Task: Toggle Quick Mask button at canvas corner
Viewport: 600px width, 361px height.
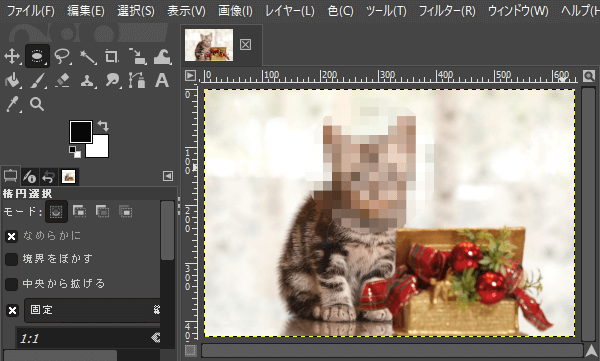Action: pyautogui.click(x=190, y=350)
